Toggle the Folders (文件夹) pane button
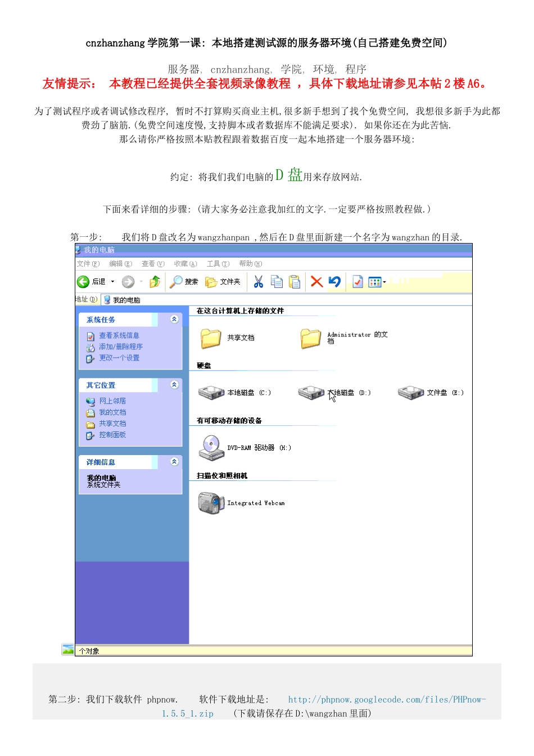Viewport: 534px width, 756px height. tap(223, 281)
